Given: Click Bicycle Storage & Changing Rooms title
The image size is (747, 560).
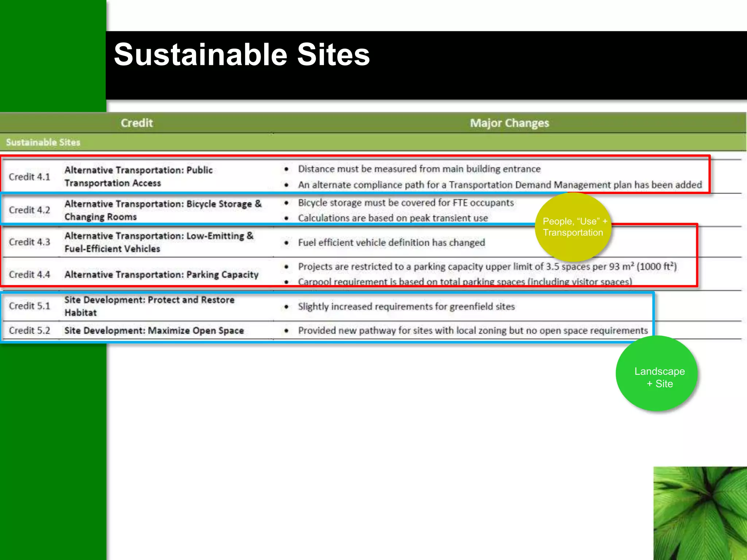Looking at the screenshot, I should (163, 210).
